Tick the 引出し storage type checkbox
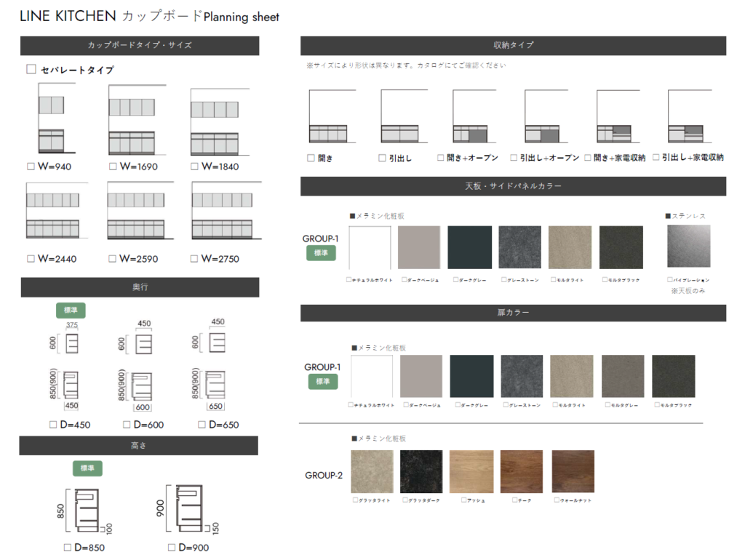This screenshot has height=560, width=745. tap(383, 158)
